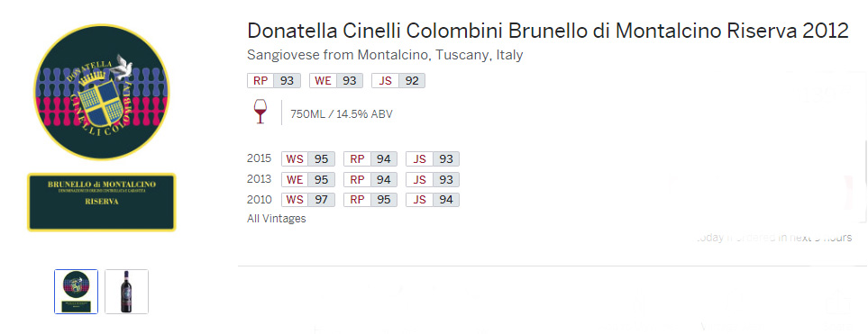Select the 2015 vintage
This screenshot has width=868, height=334.
259,158
